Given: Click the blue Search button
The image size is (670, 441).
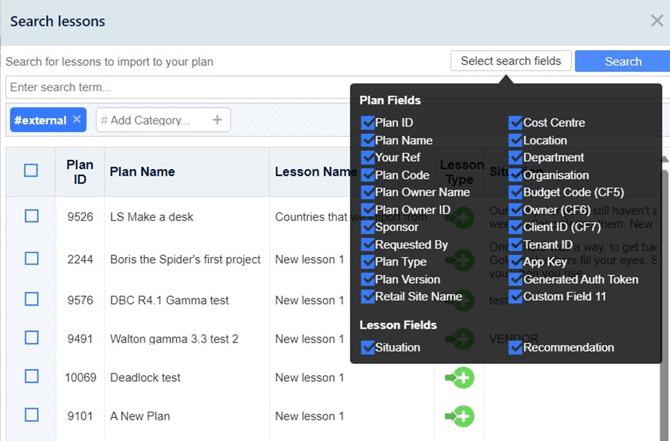Looking at the screenshot, I should pyautogui.click(x=623, y=61).
